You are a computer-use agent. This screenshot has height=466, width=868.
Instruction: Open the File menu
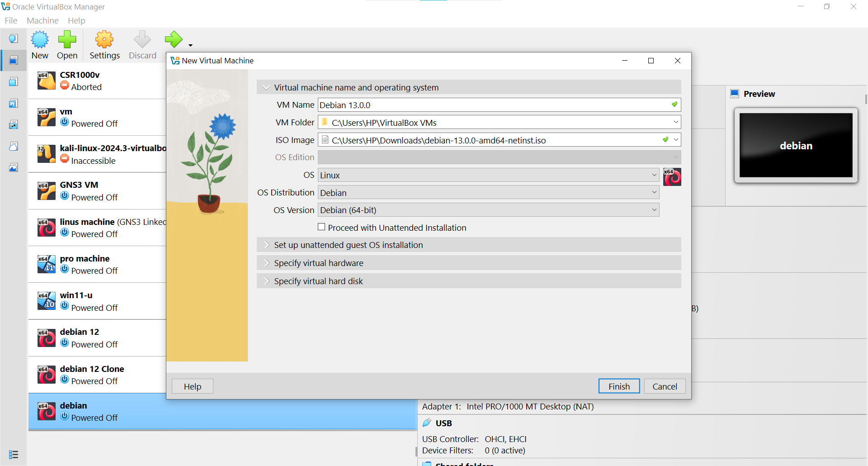click(11, 20)
